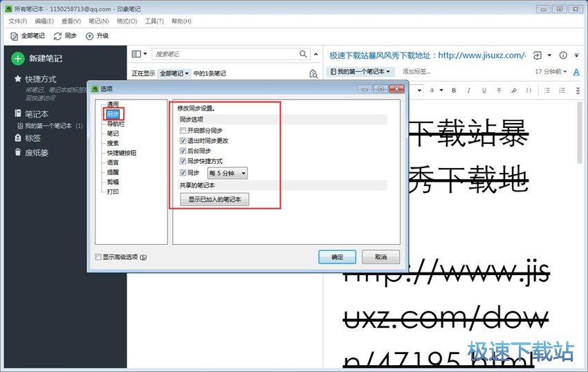Select 快捷键按钮 in options tree

point(122,153)
